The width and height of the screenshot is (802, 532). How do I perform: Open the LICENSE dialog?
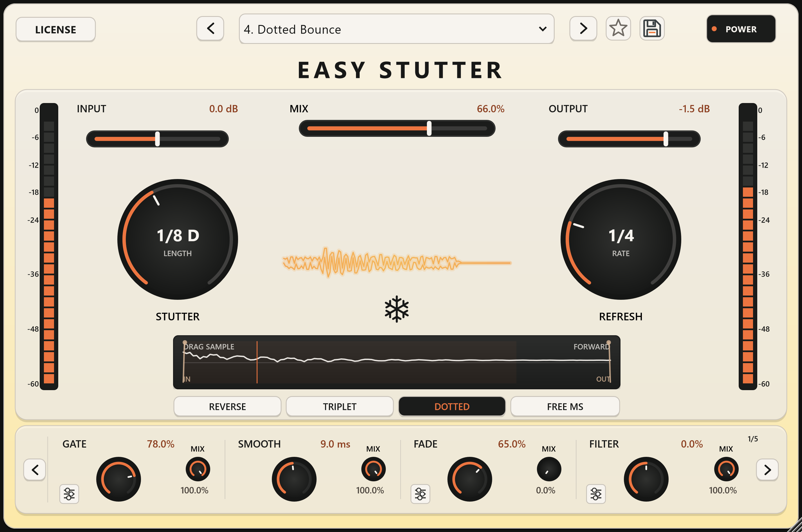(x=56, y=30)
